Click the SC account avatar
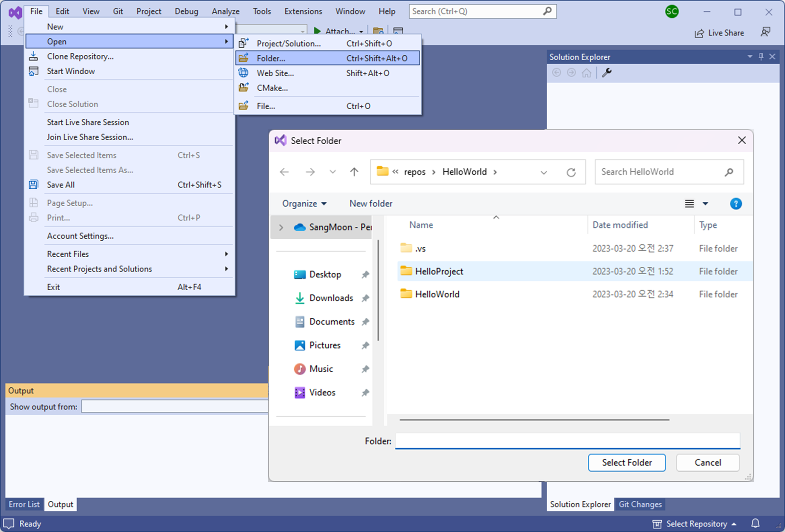The height and width of the screenshot is (532, 785). pyautogui.click(x=672, y=11)
